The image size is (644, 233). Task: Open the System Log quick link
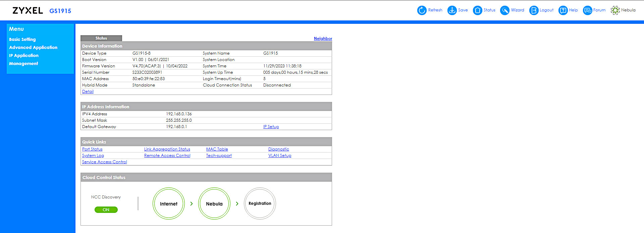(x=93, y=156)
